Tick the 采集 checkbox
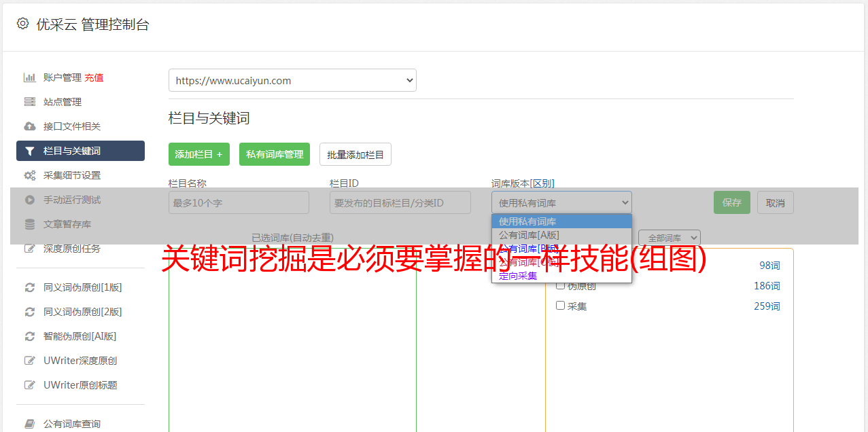Image resolution: width=868 pixels, height=432 pixels. 561,306
